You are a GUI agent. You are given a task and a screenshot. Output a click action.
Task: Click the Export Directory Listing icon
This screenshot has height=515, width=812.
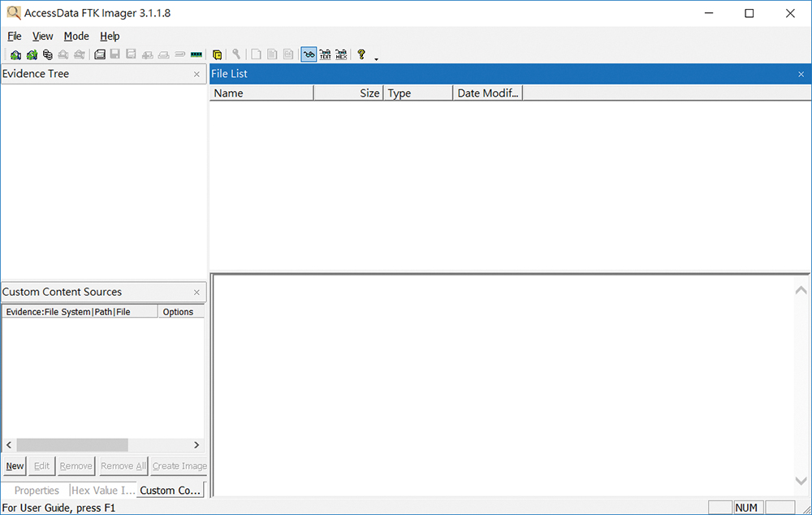288,54
